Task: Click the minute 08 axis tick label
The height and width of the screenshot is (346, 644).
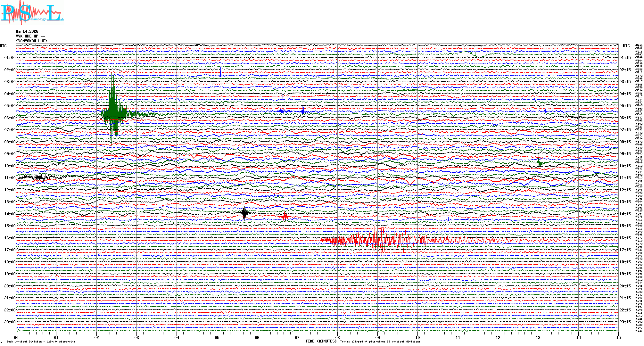Action: click(x=337, y=338)
